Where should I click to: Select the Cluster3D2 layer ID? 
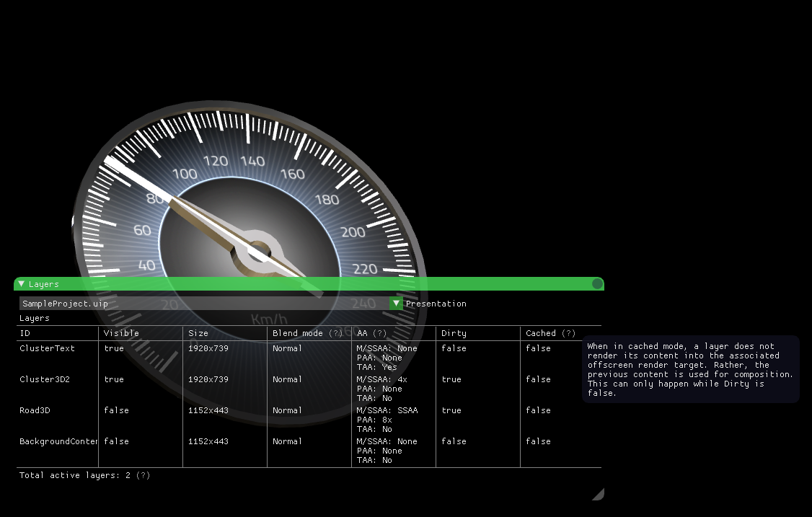[x=45, y=379]
